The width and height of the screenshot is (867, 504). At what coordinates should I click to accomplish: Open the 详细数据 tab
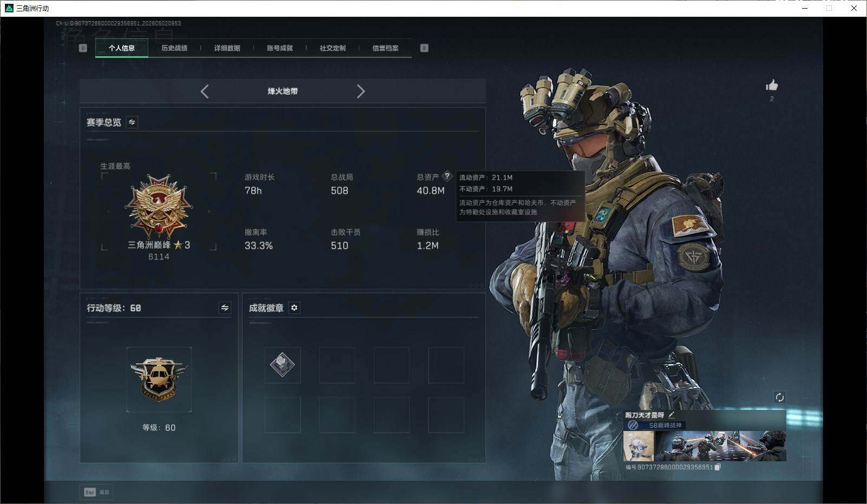227,48
